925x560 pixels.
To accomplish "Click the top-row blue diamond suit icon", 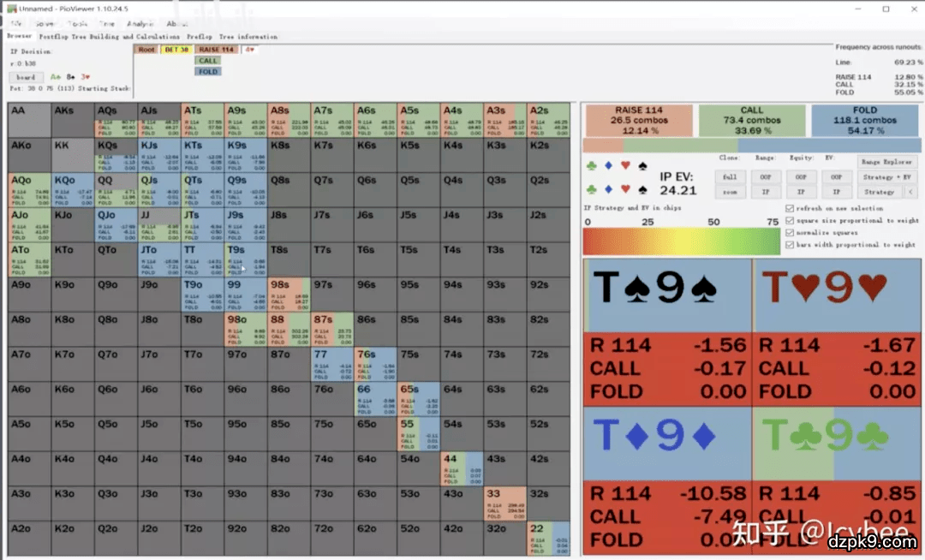I will (608, 166).
